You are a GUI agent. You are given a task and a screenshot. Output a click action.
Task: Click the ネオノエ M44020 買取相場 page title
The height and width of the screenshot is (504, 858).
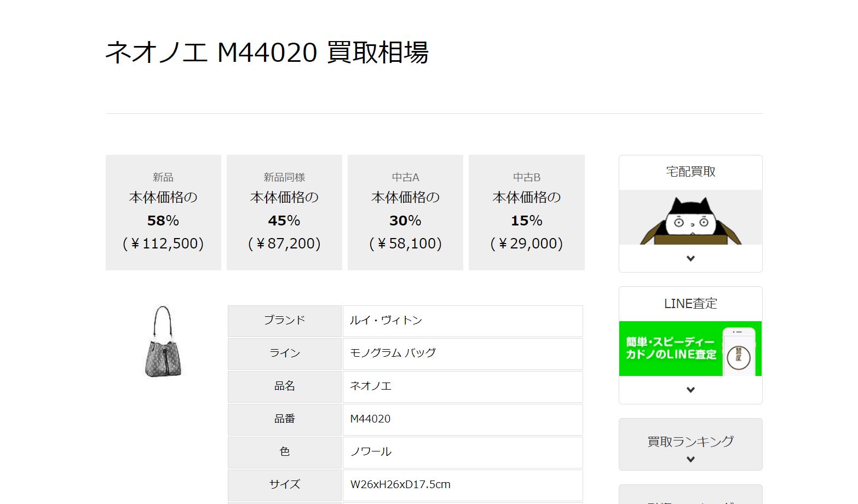coord(267,53)
